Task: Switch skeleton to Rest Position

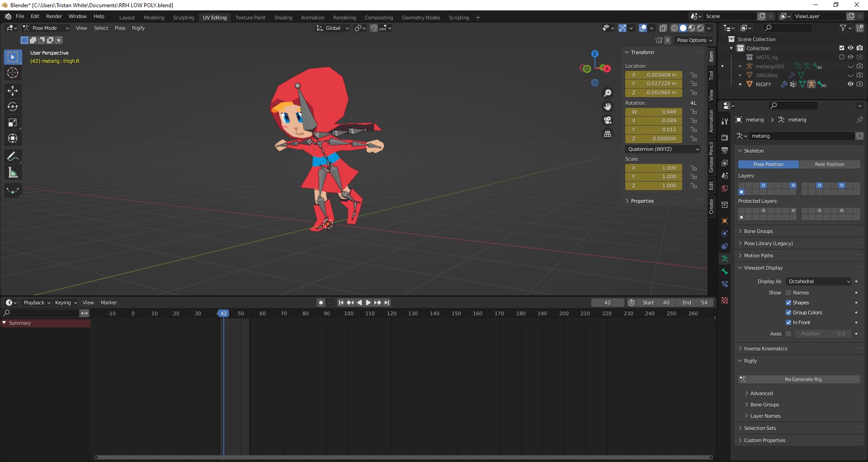Action: (829, 164)
